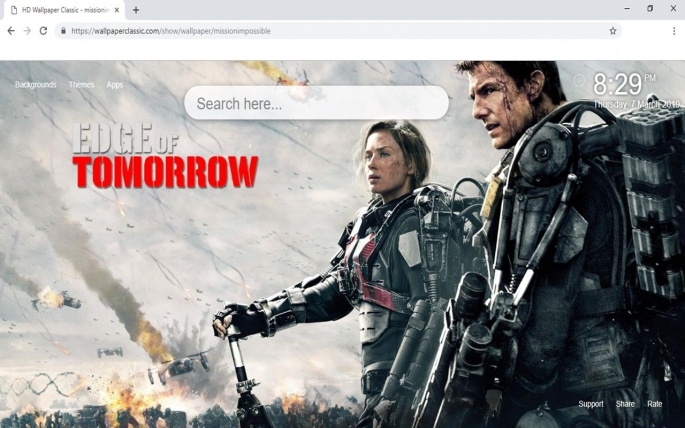Select the HD Wallpaper Classic tab

click(x=62, y=10)
